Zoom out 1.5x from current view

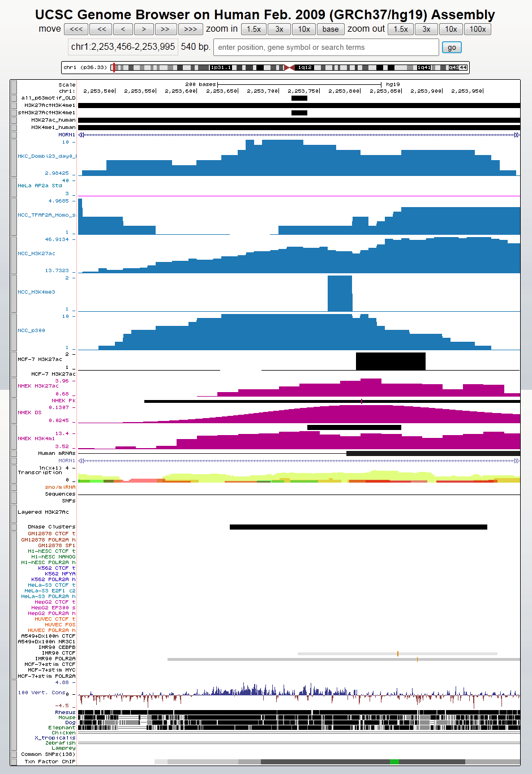coord(401,29)
